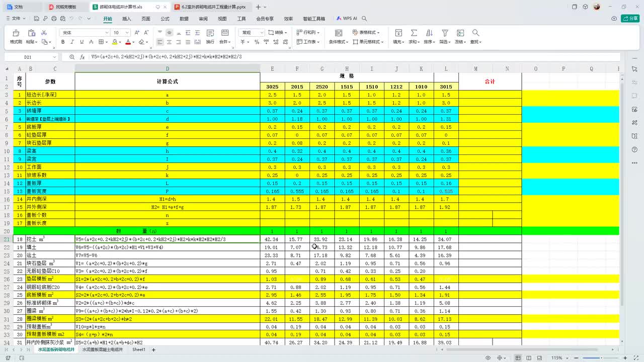Click the green 分享 Share button
This screenshot has width=644, height=362.
pos(630,19)
